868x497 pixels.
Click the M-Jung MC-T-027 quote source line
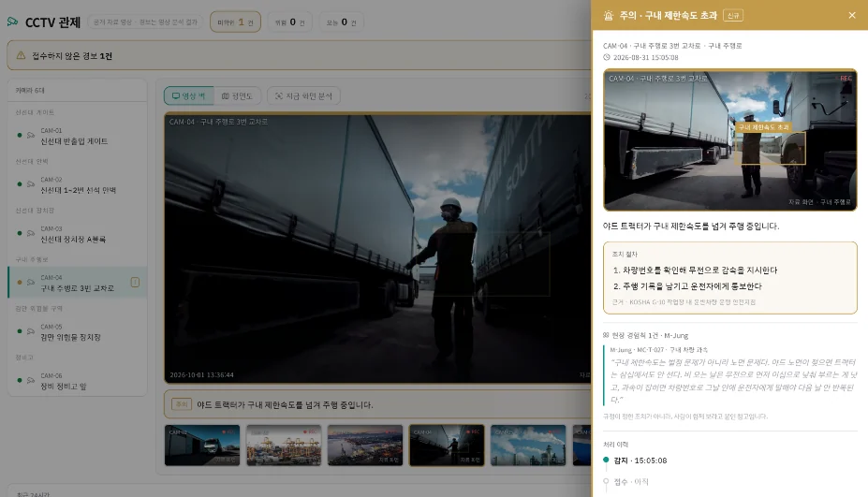(x=659, y=350)
